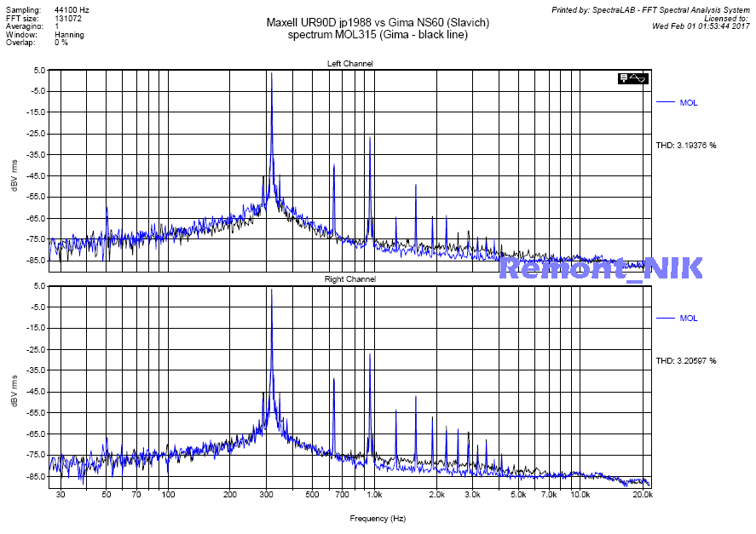
Task: Click the spectrum MOL315 subtitle line
Action: [378, 35]
